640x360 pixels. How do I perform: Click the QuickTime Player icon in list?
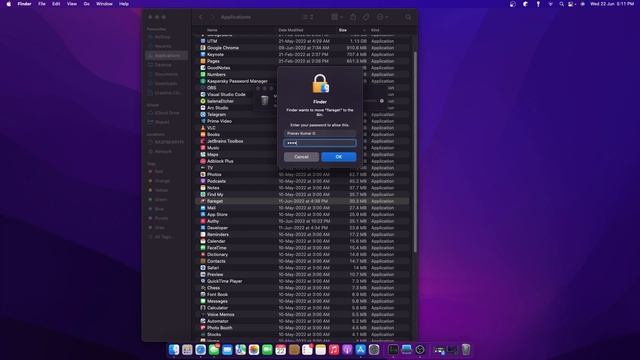(203, 281)
